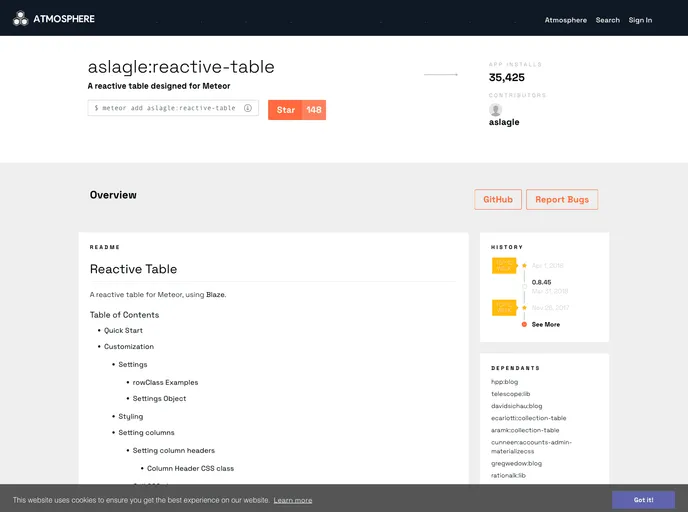This screenshot has height=512, width=688.
Task: Open Column Header CSS class link
Action: (190, 469)
